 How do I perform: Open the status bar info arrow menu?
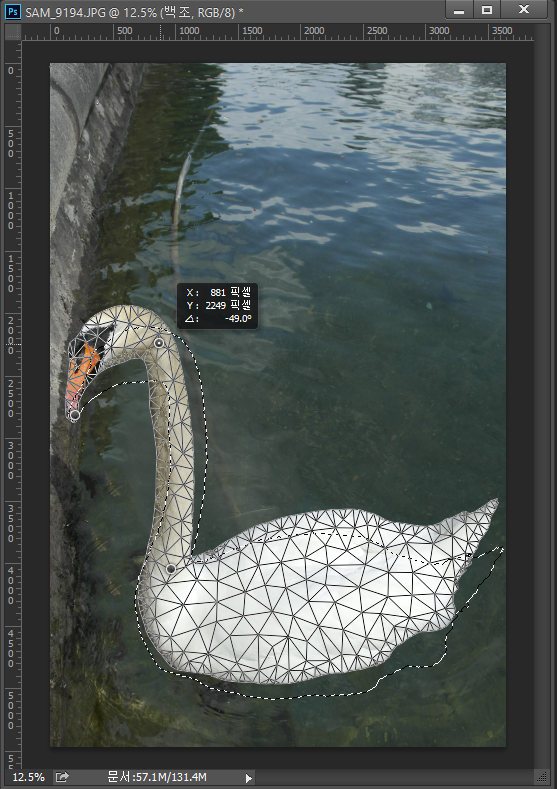(249, 778)
